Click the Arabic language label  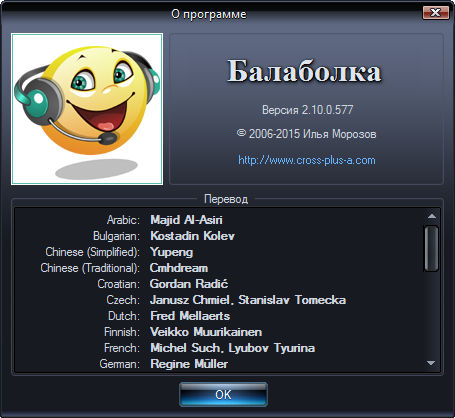click(x=123, y=220)
